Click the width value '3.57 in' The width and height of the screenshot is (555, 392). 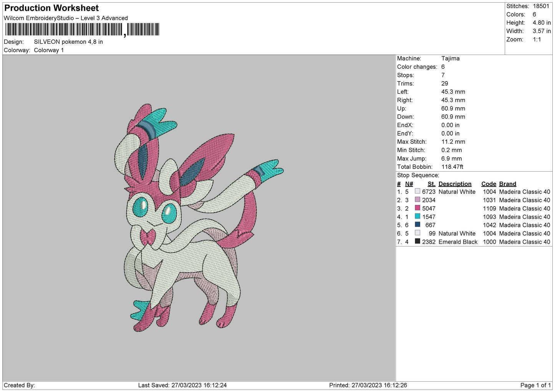[x=542, y=31]
